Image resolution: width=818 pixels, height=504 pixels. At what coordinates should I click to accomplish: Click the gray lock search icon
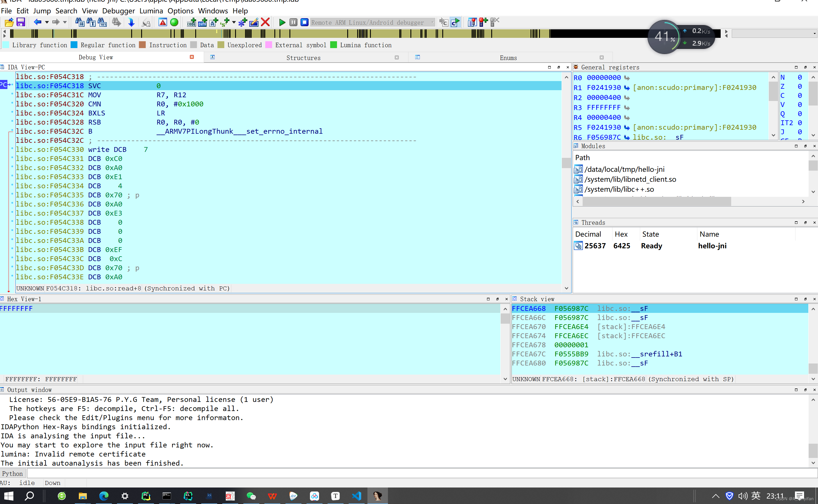pyautogui.click(x=146, y=22)
